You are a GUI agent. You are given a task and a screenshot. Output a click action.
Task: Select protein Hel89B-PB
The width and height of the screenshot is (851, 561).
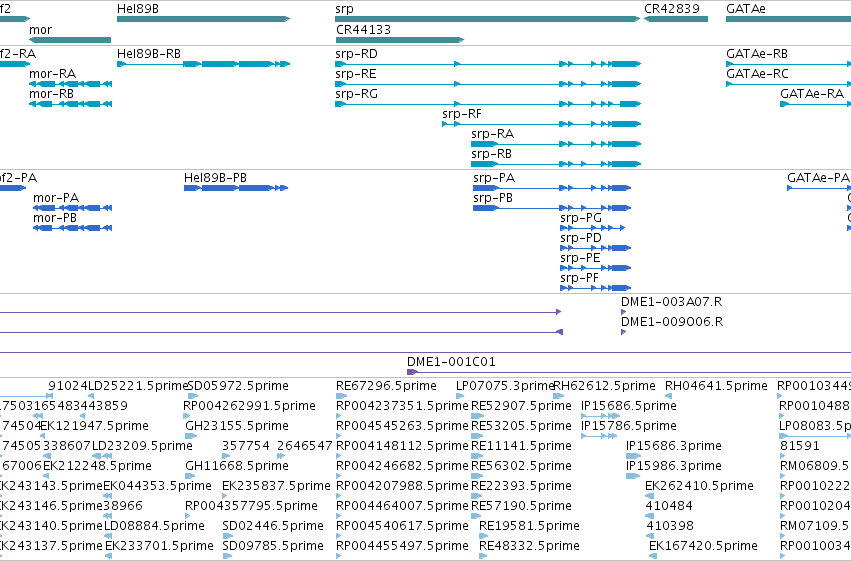(236, 188)
